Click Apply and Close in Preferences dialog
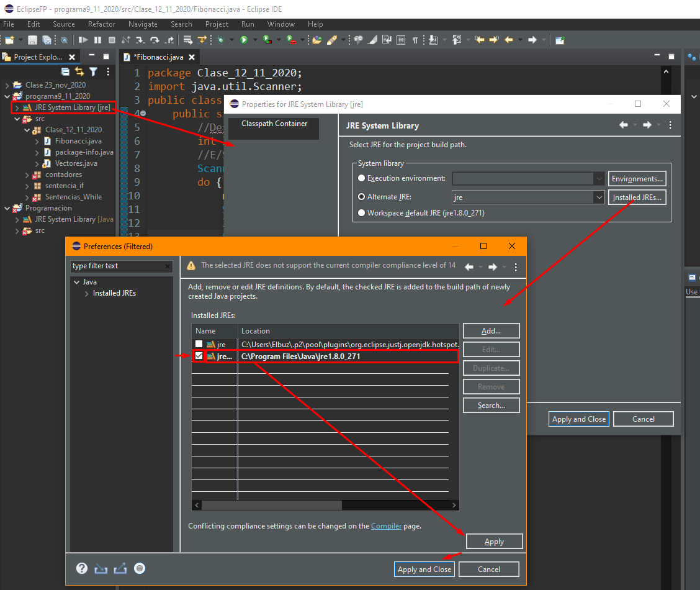 [424, 570]
